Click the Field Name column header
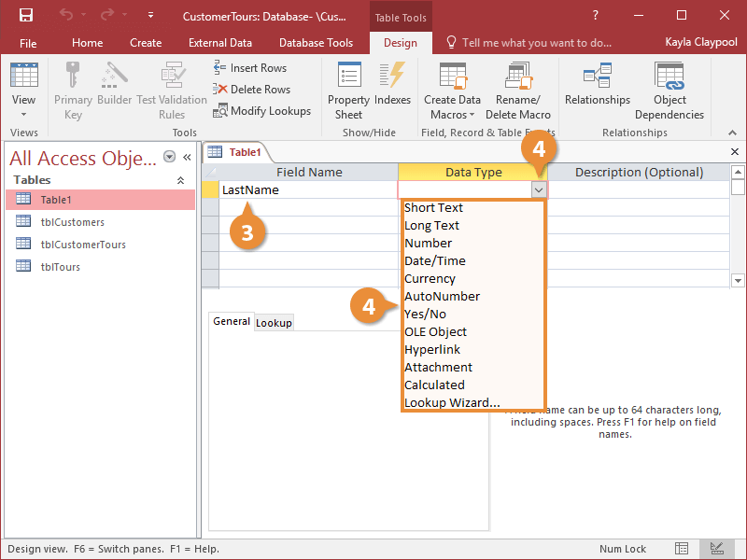Image resolution: width=747 pixels, height=560 pixels. tap(309, 172)
